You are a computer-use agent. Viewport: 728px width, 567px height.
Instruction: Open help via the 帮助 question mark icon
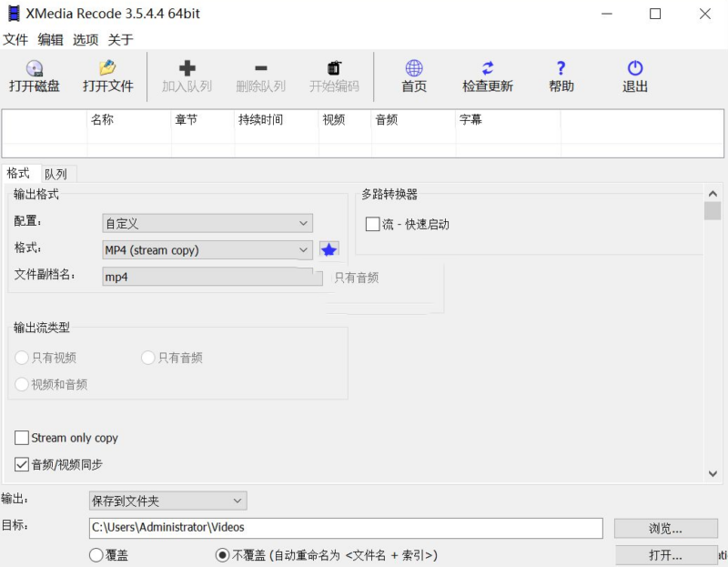(561, 76)
